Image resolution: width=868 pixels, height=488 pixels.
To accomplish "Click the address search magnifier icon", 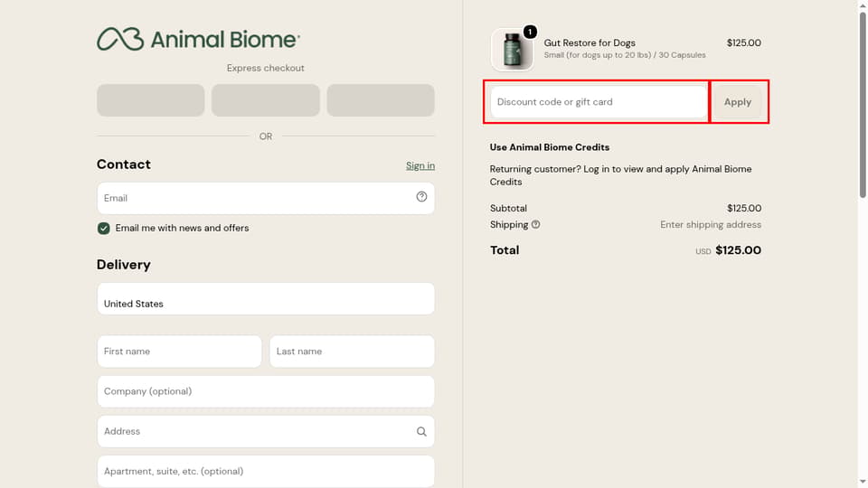I will tap(421, 432).
